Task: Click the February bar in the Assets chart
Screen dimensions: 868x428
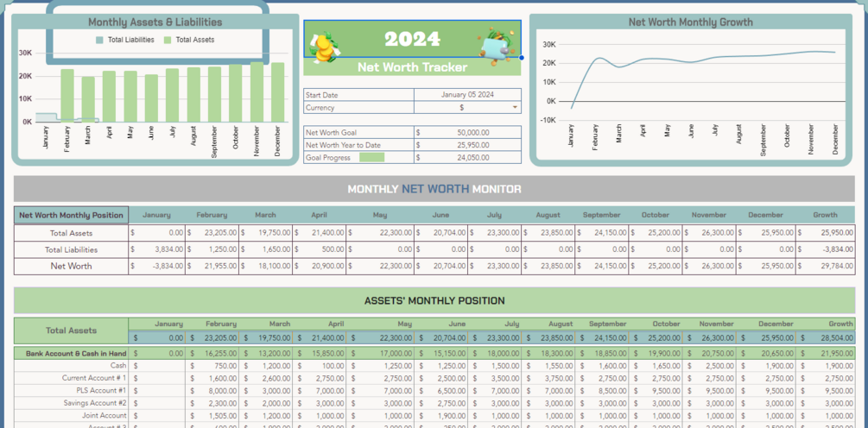Action: [67, 95]
